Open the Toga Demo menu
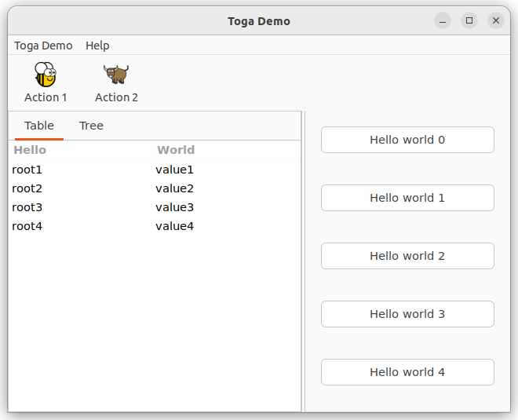The width and height of the screenshot is (518, 420). pos(43,46)
